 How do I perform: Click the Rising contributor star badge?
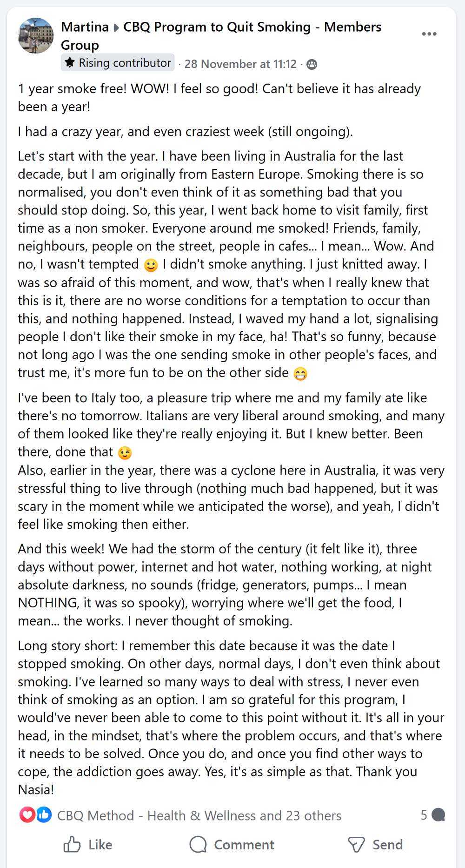coord(70,62)
